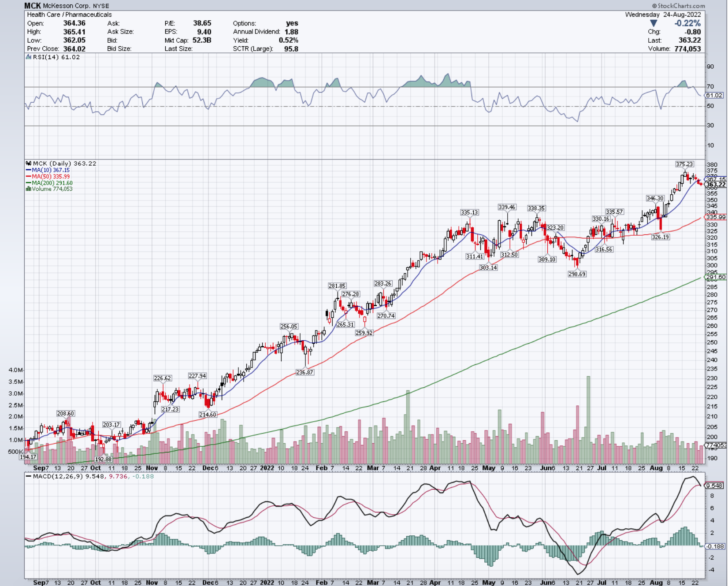This screenshot has height=586, width=728.
Task: Click the 236.87 low annotation
Action: pos(305,372)
